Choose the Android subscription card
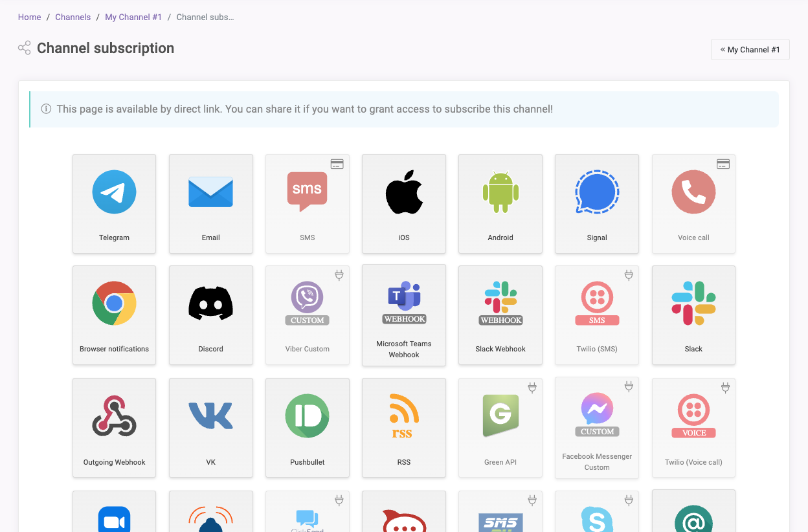 (x=500, y=203)
